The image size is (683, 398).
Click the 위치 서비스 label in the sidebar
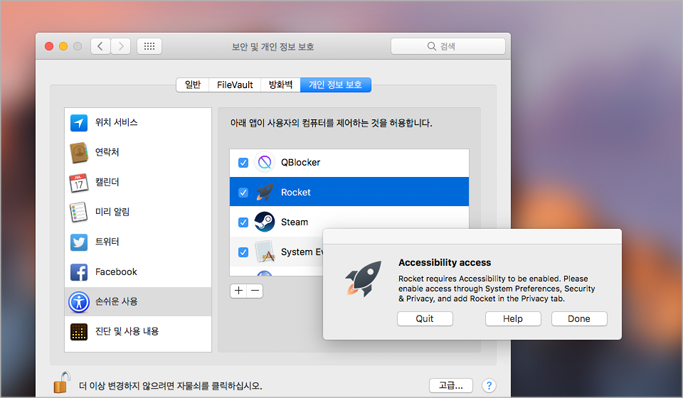tap(116, 123)
